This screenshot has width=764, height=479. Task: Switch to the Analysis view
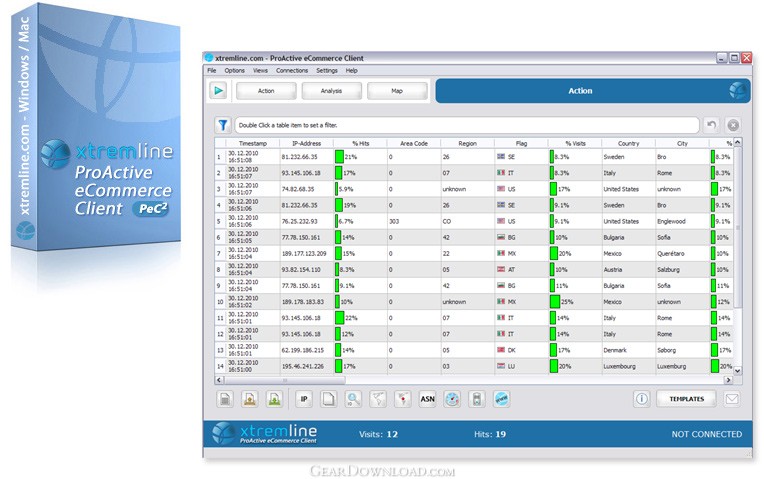pos(331,91)
